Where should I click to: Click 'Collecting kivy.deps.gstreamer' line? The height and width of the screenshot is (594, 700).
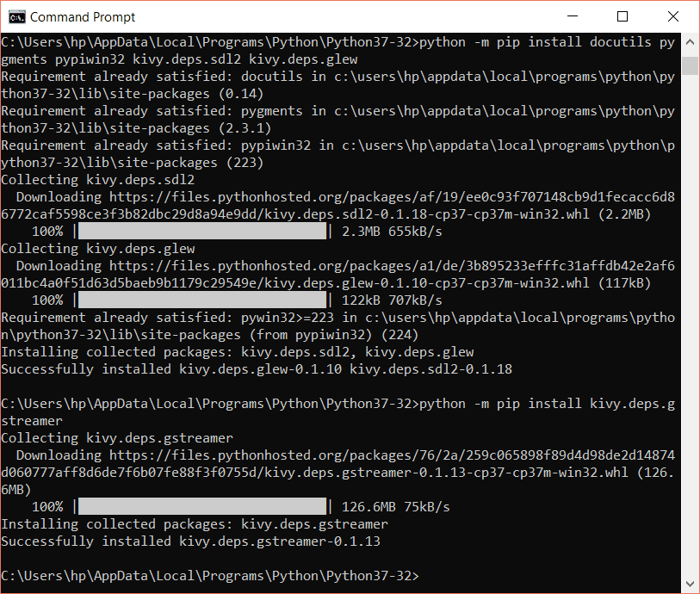coord(117,438)
